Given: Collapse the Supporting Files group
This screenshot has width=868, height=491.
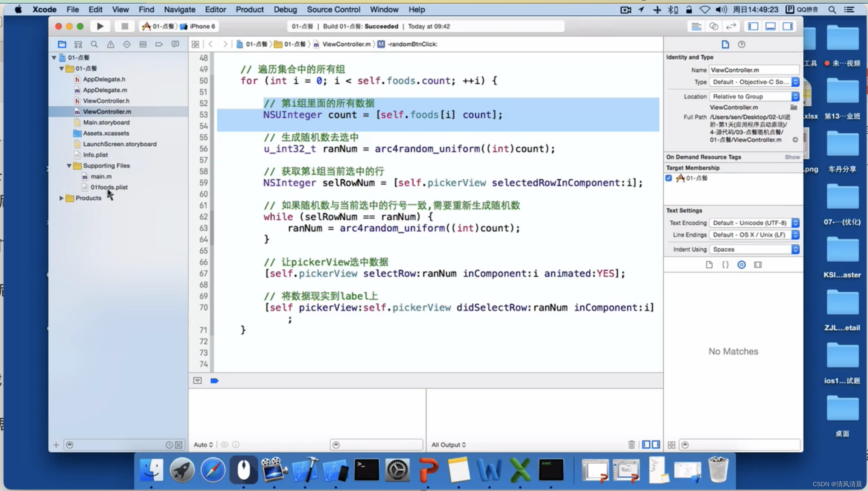Looking at the screenshot, I should tap(69, 166).
